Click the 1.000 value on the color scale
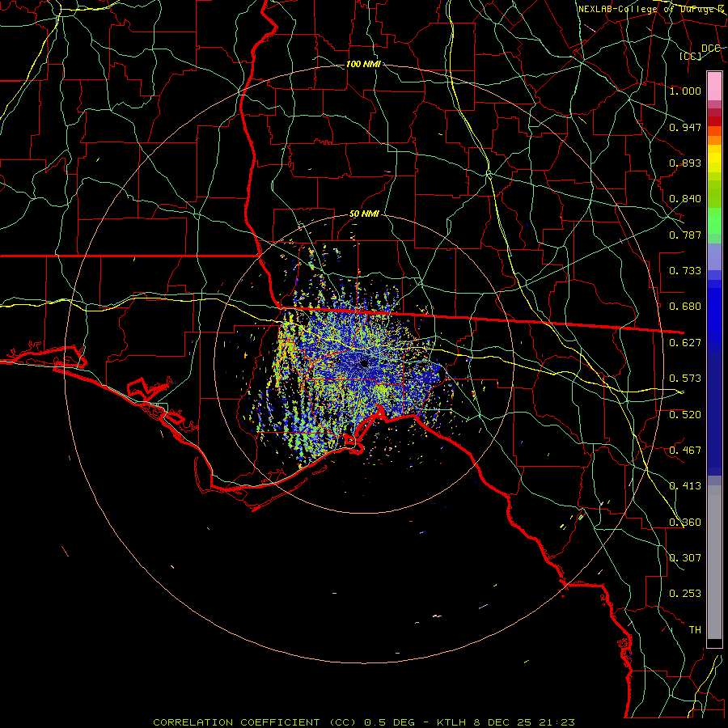 (x=685, y=91)
